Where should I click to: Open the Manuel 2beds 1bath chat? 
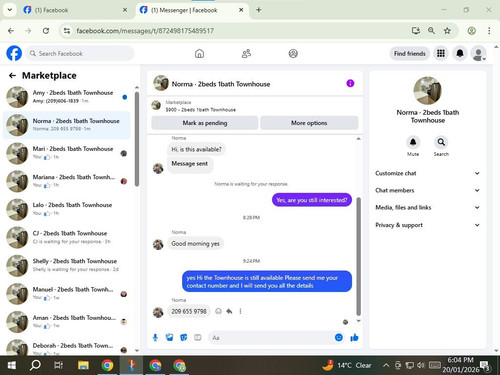click(x=67, y=294)
